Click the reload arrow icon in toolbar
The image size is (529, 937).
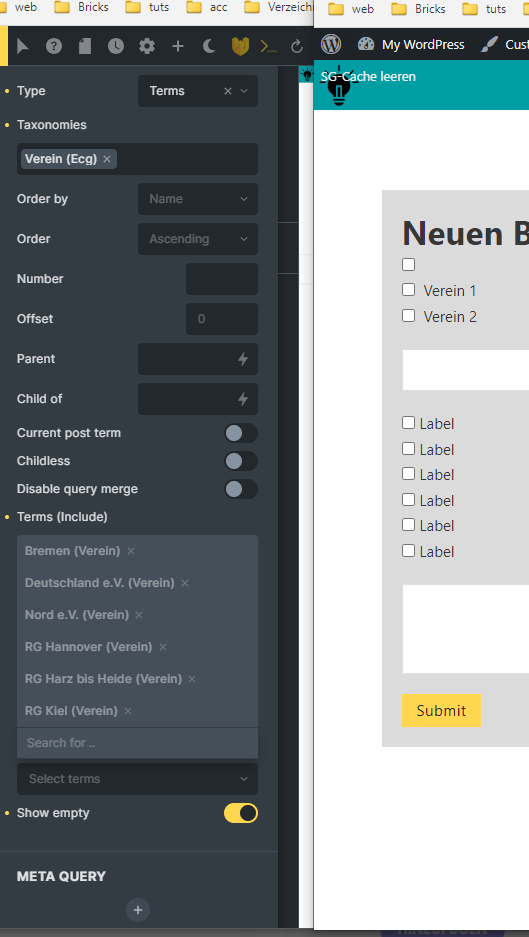[x=296, y=46]
